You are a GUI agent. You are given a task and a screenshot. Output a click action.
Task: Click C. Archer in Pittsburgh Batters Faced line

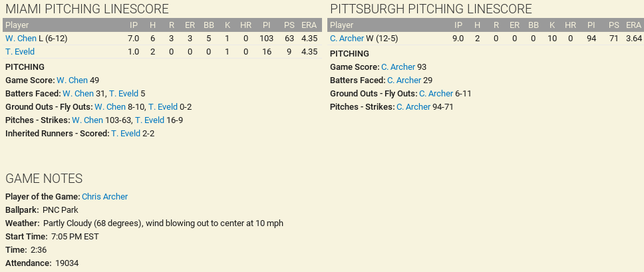tap(404, 80)
